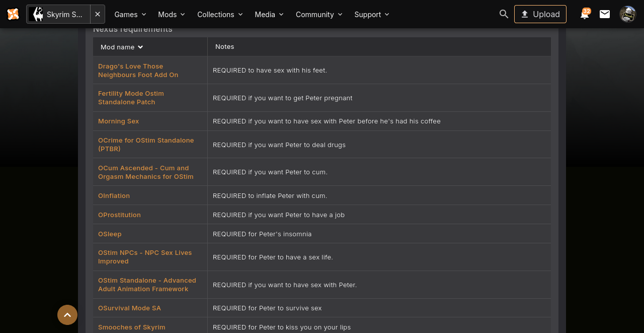Open OCrime for OStim Standalone (PTBR)
The width and height of the screenshot is (644, 333).
pos(146,145)
